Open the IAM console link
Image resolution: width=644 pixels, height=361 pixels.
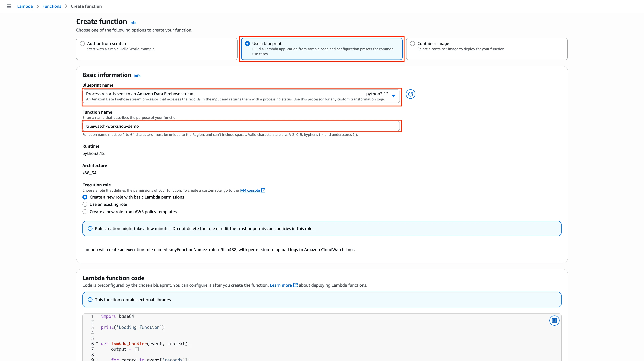[x=250, y=190]
